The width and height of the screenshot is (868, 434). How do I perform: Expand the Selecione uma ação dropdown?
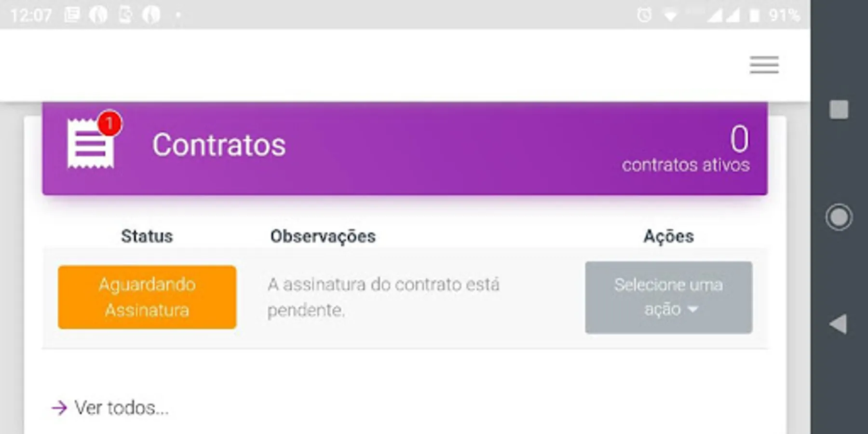click(x=668, y=297)
